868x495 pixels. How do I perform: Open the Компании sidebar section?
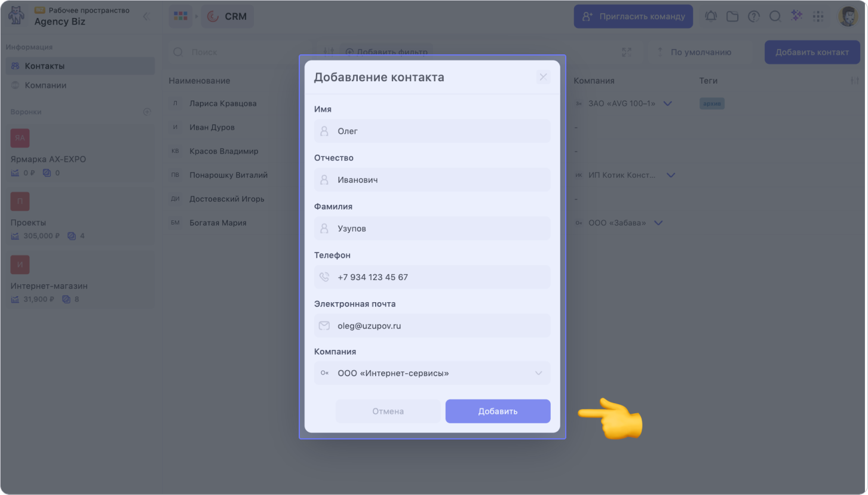45,85
